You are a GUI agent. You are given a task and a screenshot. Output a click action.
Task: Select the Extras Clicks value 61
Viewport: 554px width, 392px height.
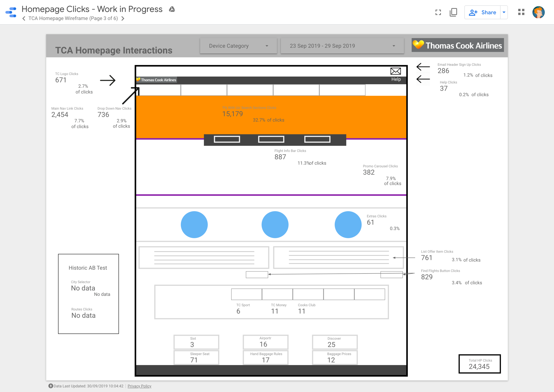point(371,222)
